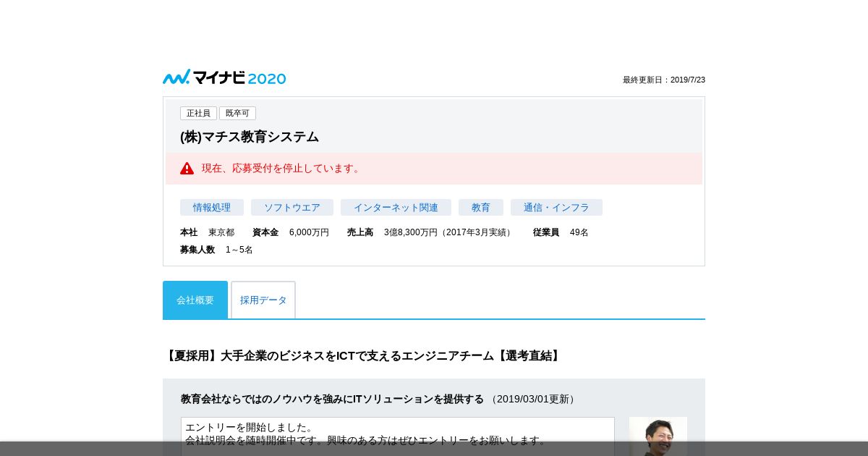Click the 現在、応募受付を停止しています notice text
This screenshot has width=868, height=456.
pos(282,168)
